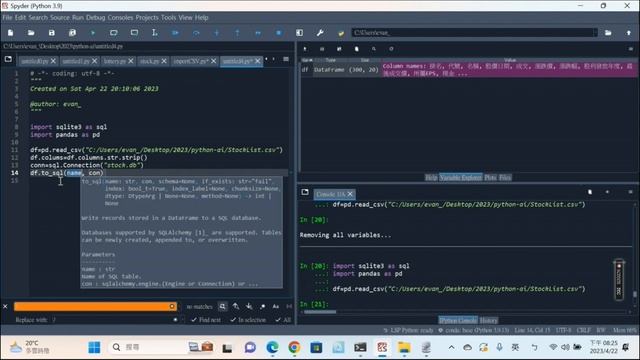This screenshot has height=360, width=640.
Task: Step into function in debugger
Action: tap(217, 33)
